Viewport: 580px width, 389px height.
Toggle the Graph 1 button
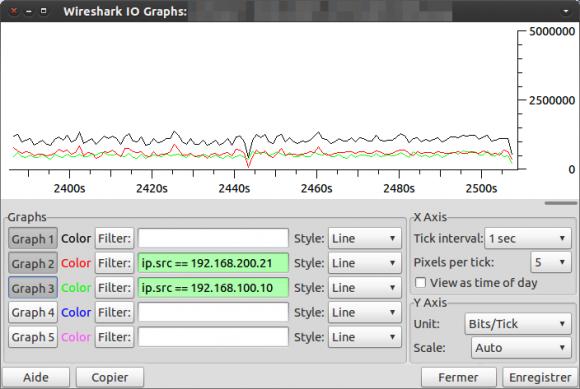pyautogui.click(x=33, y=239)
